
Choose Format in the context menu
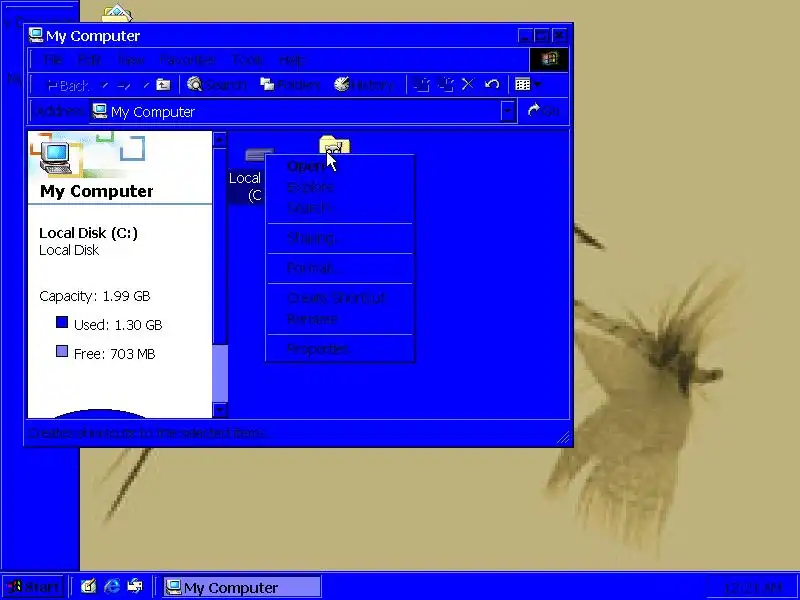click(340, 268)
